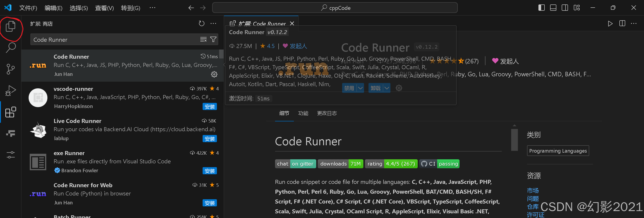
Task: Install the vscode-runner extension
Action: 210,106
